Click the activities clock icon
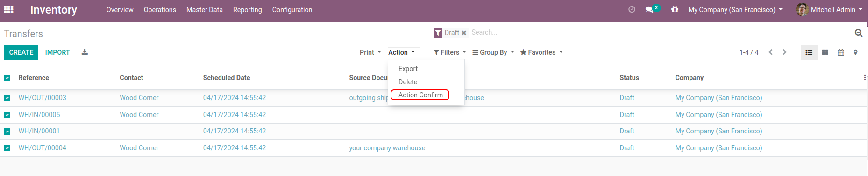868x176 pixels. [x=632, y=9]
